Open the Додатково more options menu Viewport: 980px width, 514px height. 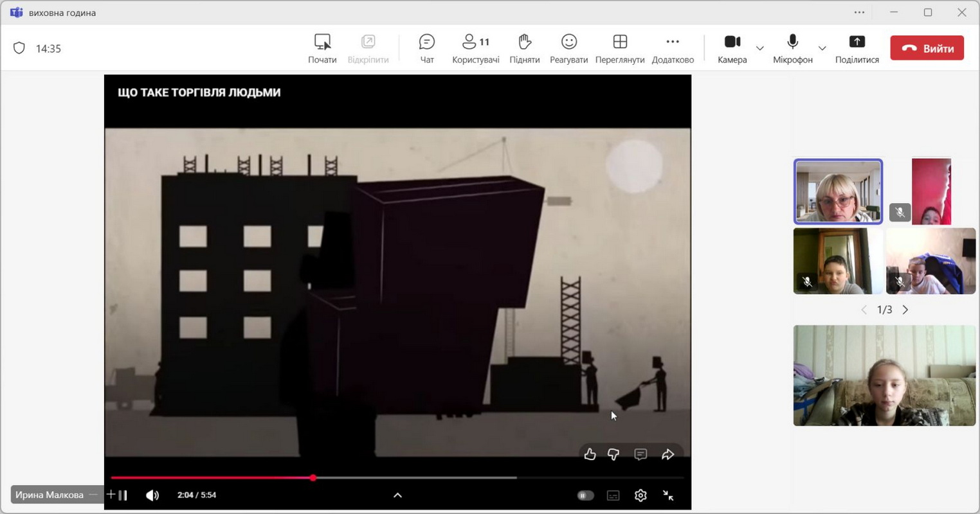[672, 49]
